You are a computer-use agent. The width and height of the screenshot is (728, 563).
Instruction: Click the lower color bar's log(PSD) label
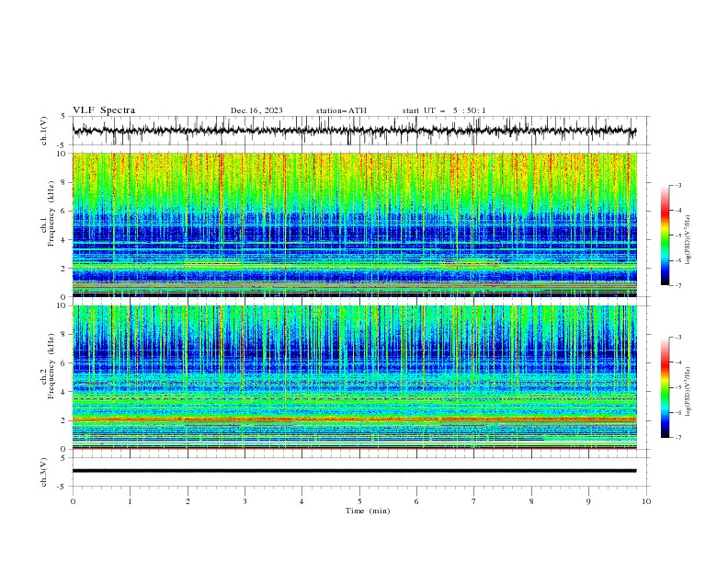coord(688,392)
